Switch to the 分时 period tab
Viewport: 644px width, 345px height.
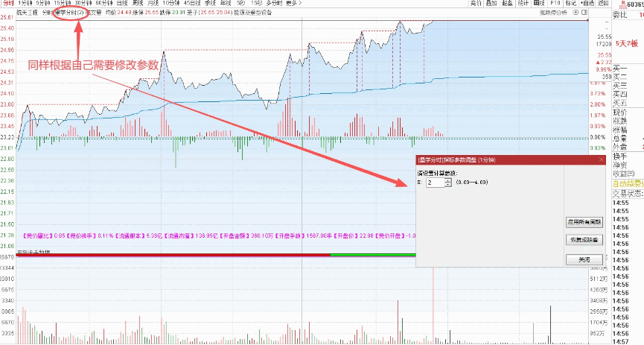tap(8, 3)
